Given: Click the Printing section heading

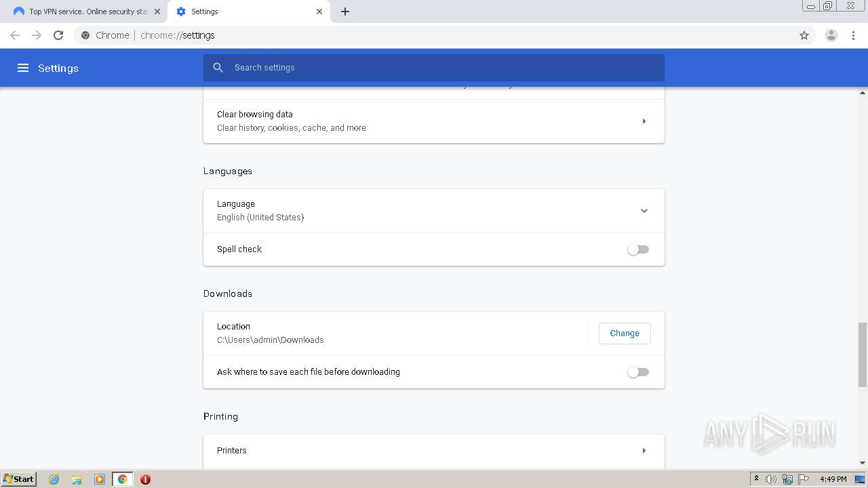Looking at the screenshot, I should [220, 416].
